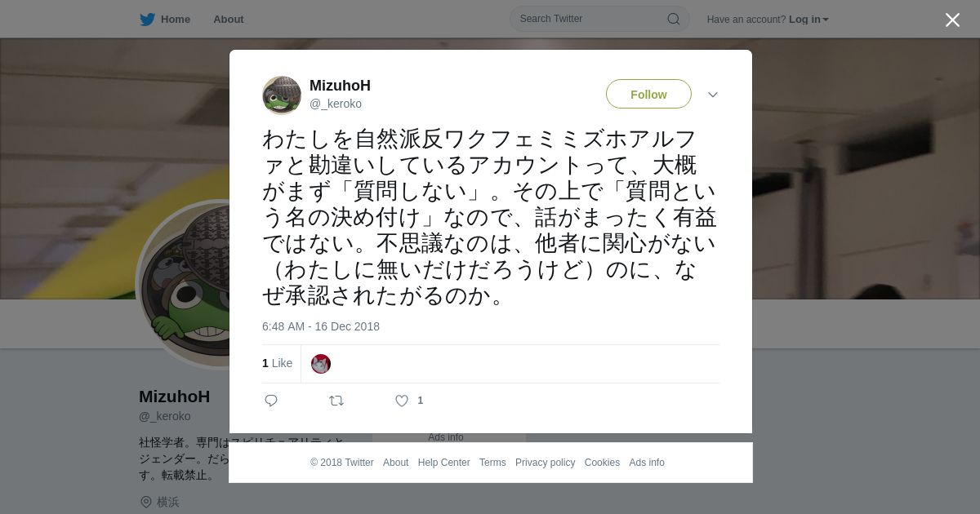Open the Log in dropdown
This screenshot has height=514, width=980.
[808, 20]
